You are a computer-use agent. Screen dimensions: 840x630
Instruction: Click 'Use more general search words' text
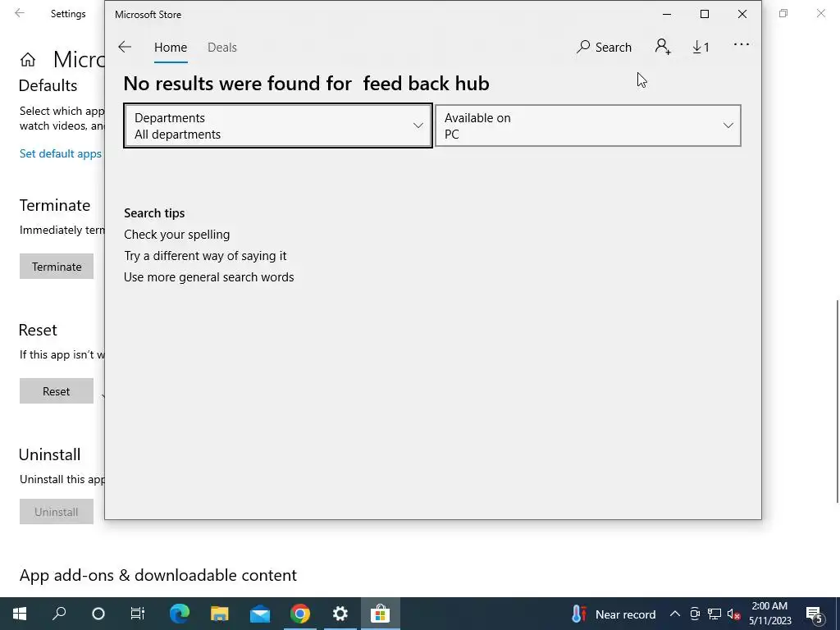[x=209, y=277]
